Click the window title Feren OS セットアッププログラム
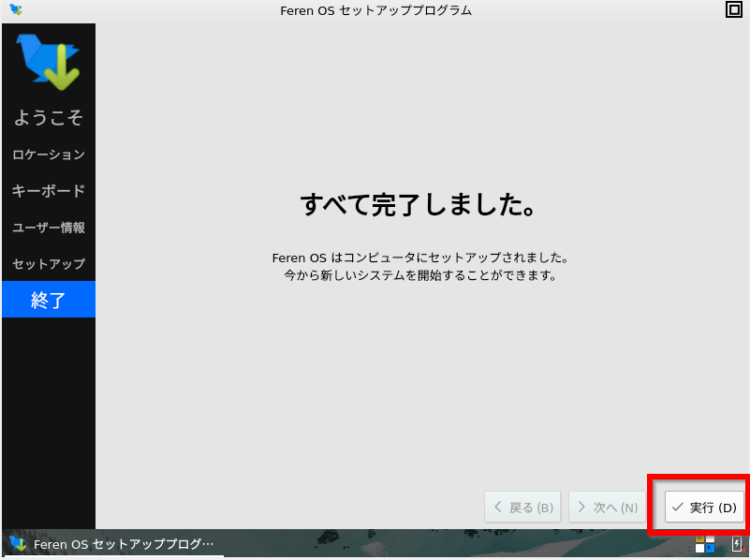 [376, 10]
